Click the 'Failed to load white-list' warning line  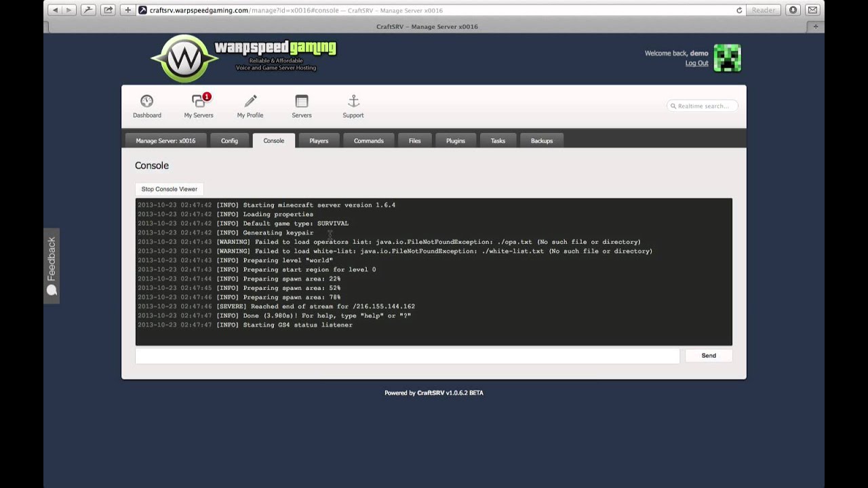(x=395, y=251)
